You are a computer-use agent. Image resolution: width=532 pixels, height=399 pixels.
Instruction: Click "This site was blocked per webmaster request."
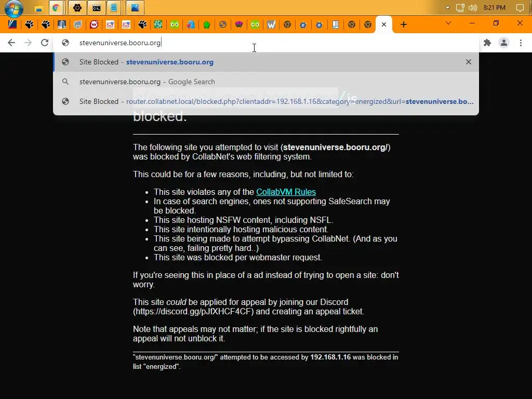[x=238, y=258]
